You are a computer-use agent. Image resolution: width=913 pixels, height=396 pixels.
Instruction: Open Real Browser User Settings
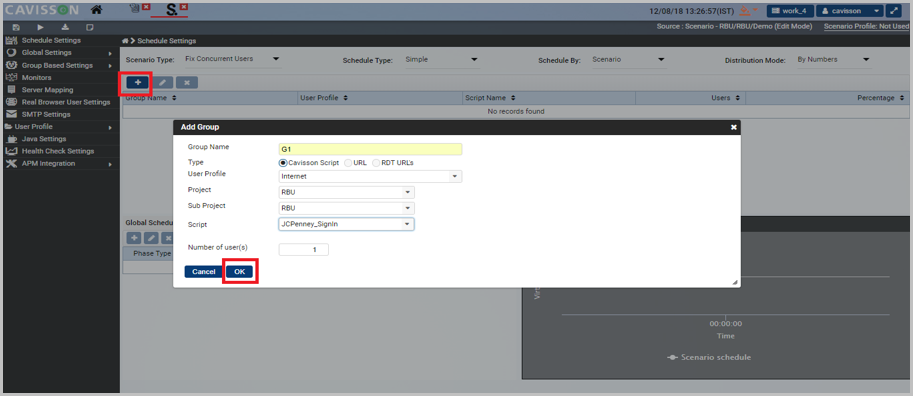click(x=66, y=102)
